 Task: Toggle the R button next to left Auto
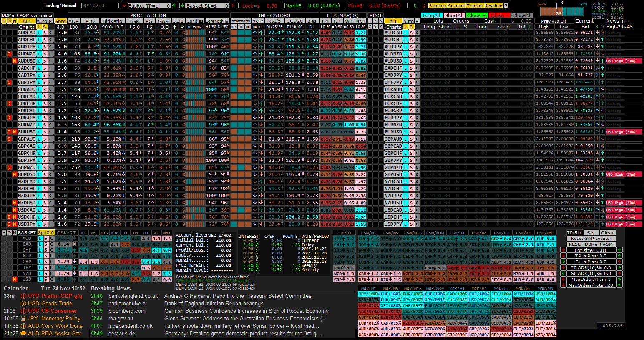click(50, 21)
